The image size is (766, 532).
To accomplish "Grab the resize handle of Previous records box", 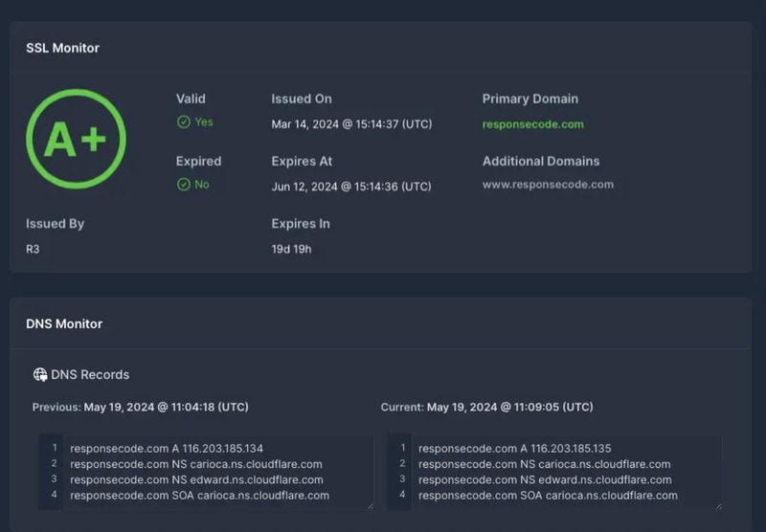I will pos(369,505).
